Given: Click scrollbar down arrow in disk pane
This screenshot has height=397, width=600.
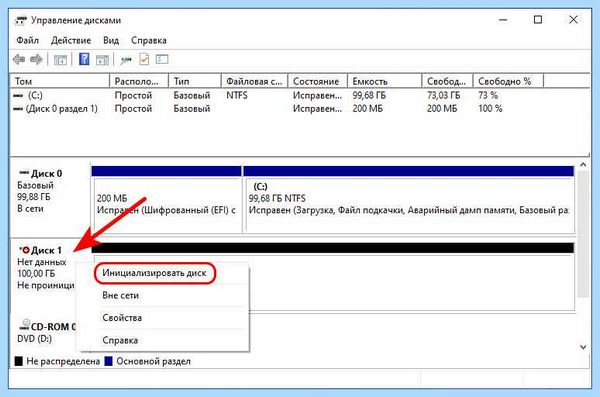Looking at the screenshot, I should [583, 347].
